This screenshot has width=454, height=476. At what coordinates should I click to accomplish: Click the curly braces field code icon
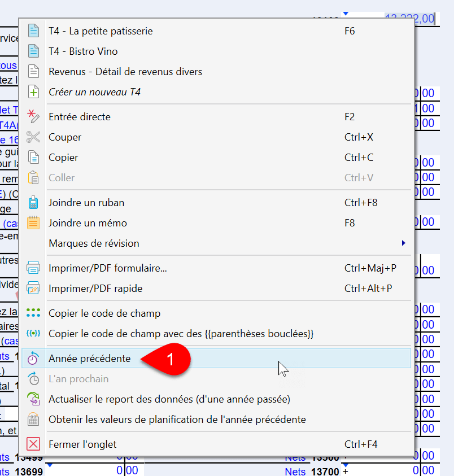[x=33, y=333]
